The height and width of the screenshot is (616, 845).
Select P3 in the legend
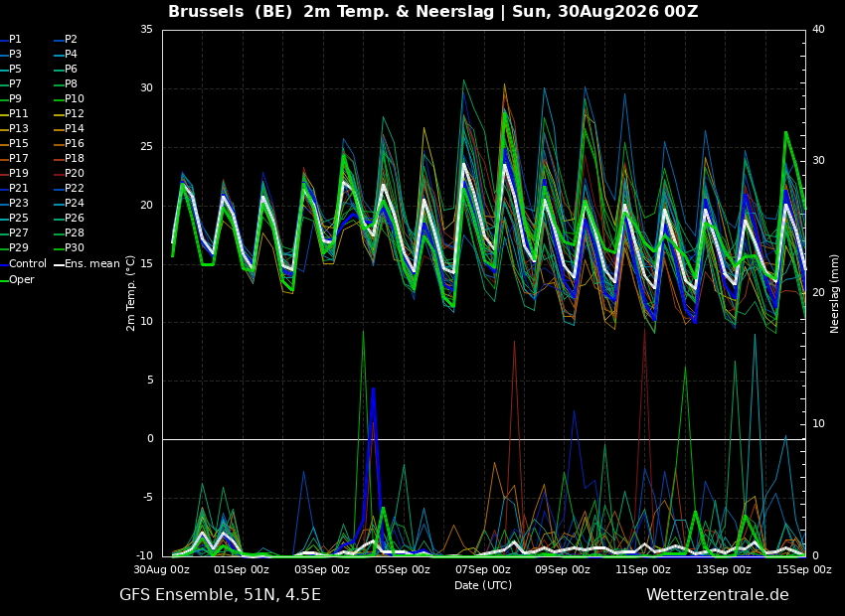pos(11,55)
